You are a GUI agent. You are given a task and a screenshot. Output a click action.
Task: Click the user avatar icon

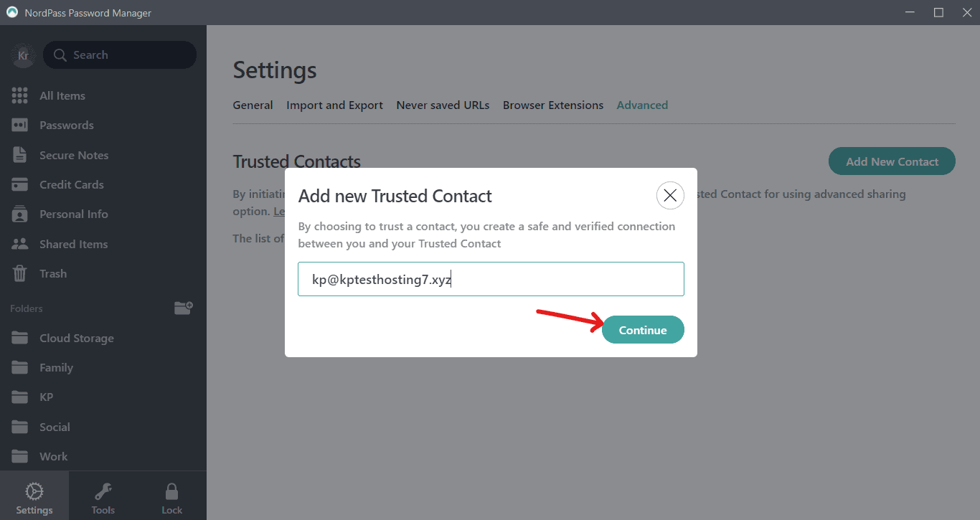[22, 55]
